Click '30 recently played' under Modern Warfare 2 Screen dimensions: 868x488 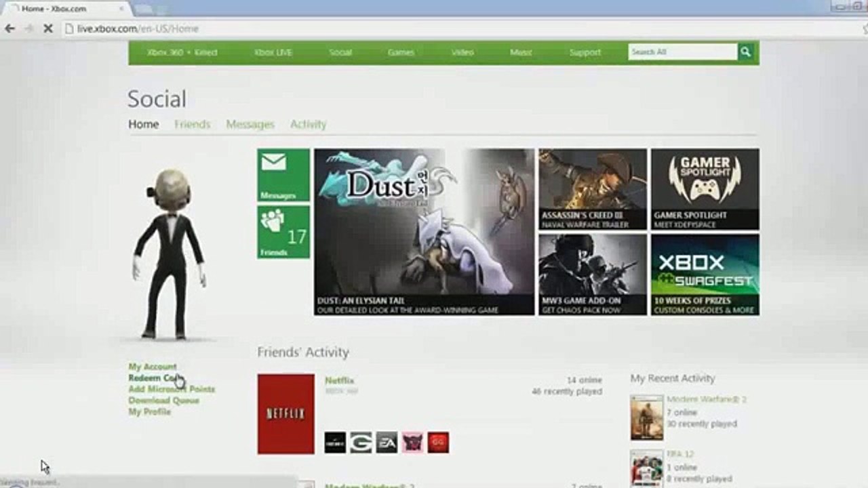(702, 424)
